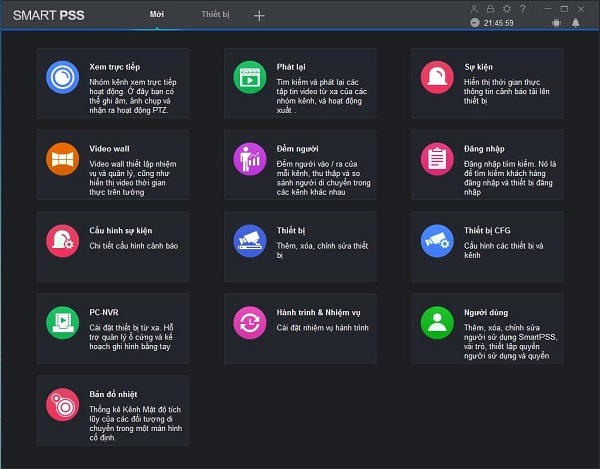600x469 pixels.
Task: Click the user account icon in title bar
Action: click(x=474, y=8)
